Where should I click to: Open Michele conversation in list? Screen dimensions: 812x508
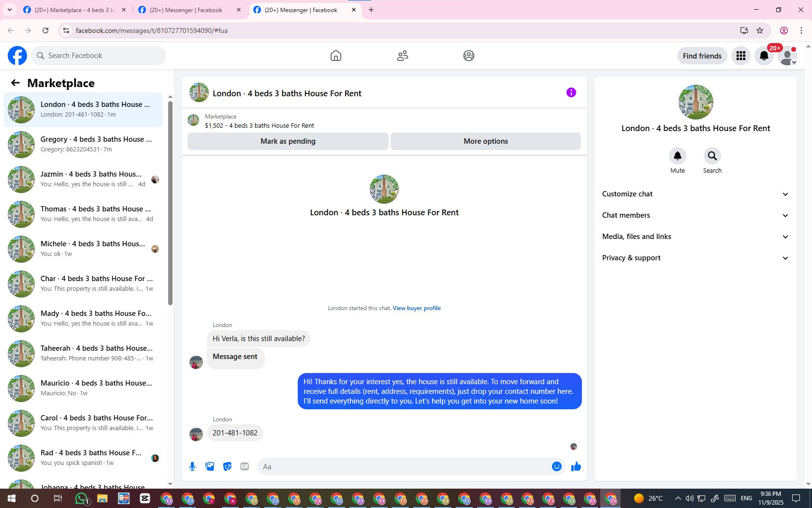click(x=84, y=249)
